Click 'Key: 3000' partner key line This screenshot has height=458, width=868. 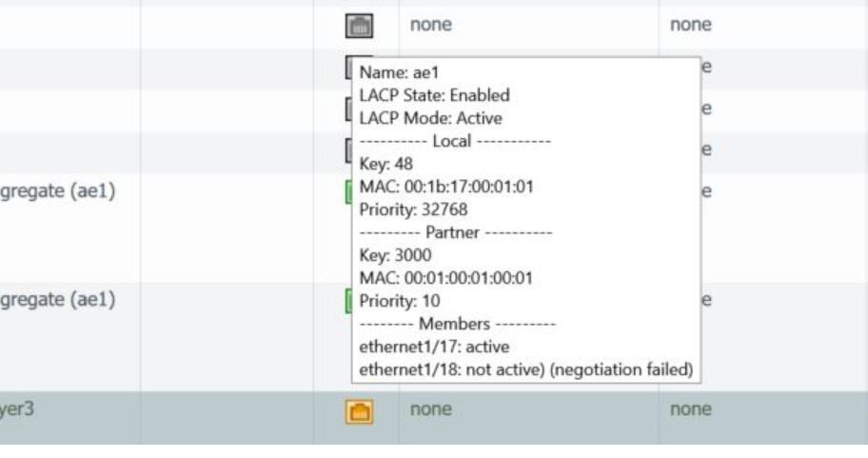pos(395,255)
